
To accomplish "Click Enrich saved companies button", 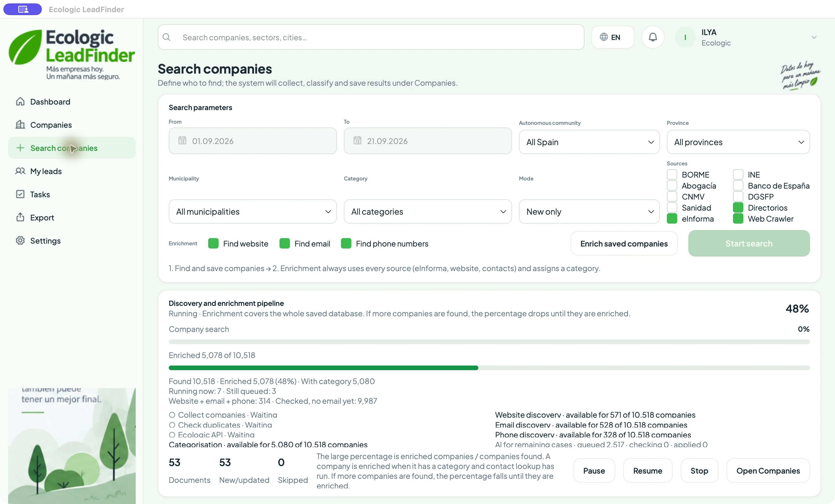I will pos(624,244).
